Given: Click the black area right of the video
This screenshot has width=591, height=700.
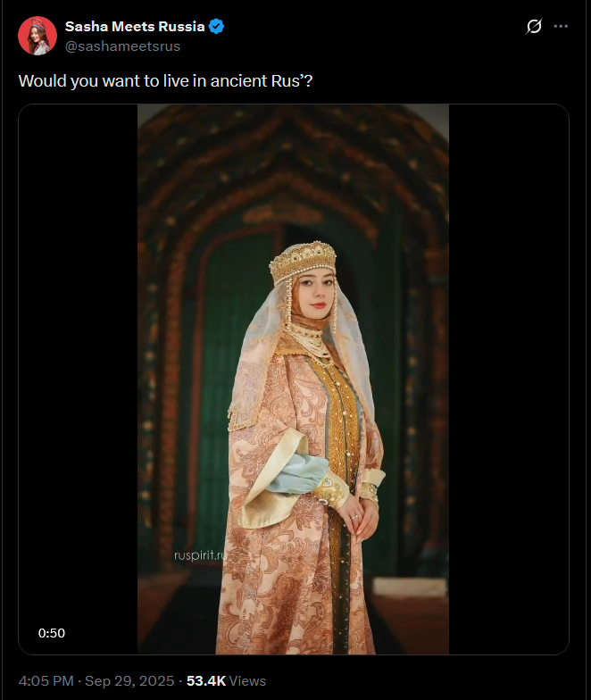Looking at the screenshot, I should 509,379.
